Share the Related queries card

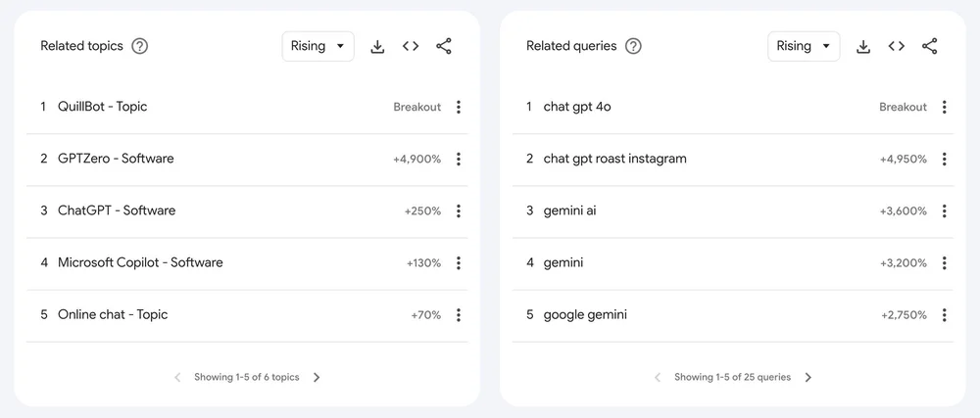pyautogui.click(x=929, y=46)
